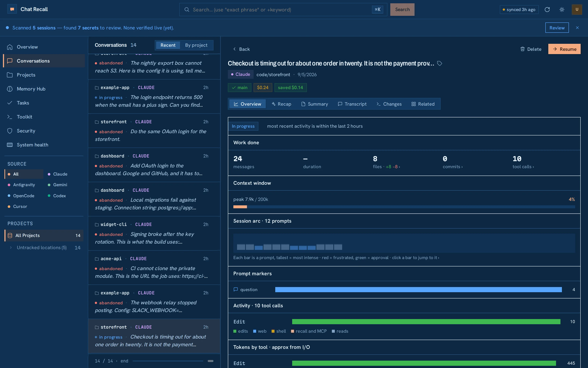Switch to the Transcript tab
This screenshot has width=588, height=368.
pyautogui.click(x=352, y=104)
